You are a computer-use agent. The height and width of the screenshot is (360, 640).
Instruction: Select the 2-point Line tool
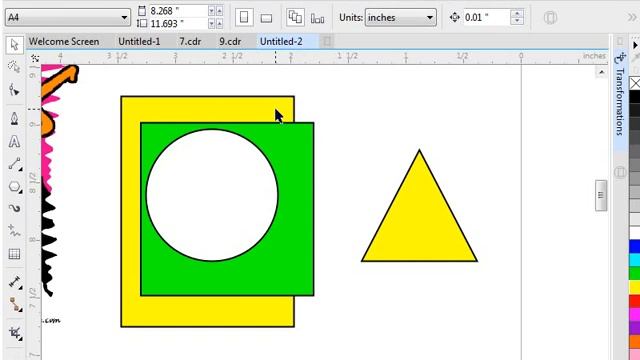tap(14, 164)
